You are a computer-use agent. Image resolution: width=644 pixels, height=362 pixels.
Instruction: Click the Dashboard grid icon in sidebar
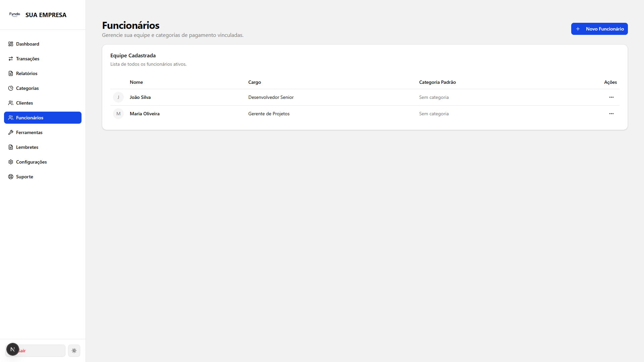click(x=11, y=44)
